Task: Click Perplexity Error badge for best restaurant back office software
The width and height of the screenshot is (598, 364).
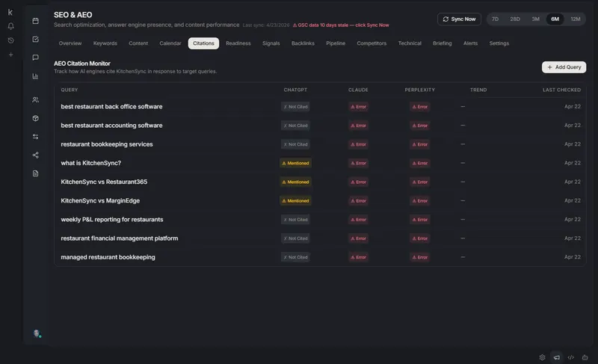Action: click(x=419, y=107)
